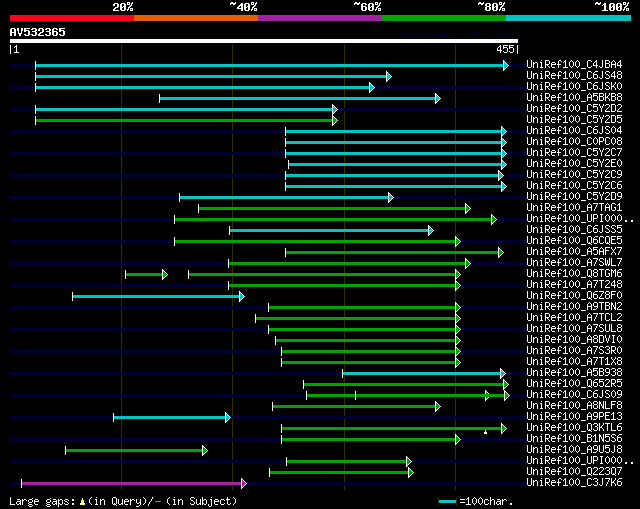Select the UniRef100_A5AFX7 label
Screen dimensions: 640x509
coord(574,252)
